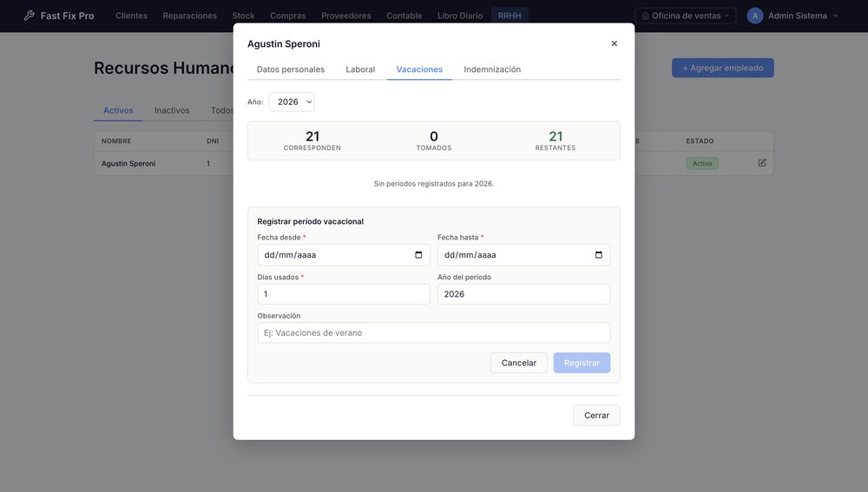
Task: Open the Oficina de ventas selector
Action: (686, 16)
